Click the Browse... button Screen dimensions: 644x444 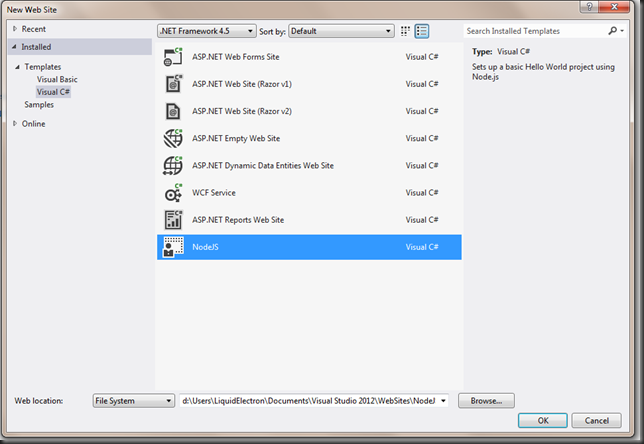[486, 401]
